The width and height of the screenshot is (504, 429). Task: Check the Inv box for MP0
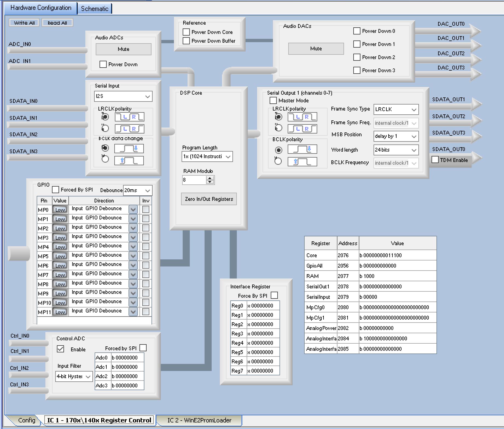146,209
